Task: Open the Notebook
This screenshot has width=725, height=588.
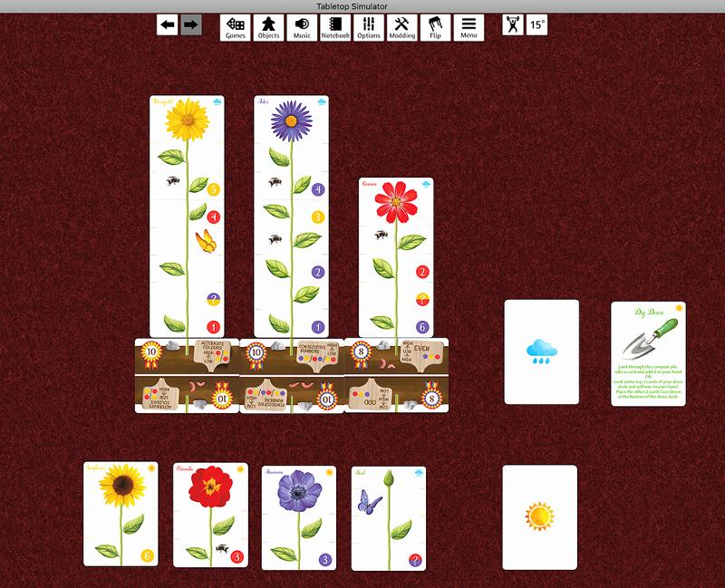Action: point(335,28)
